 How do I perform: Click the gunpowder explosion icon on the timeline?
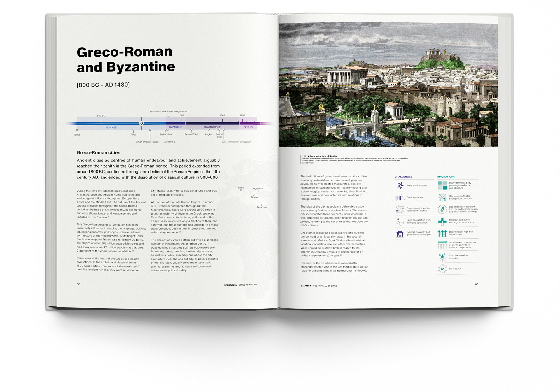pyautogui.click(x=224, y=140)
